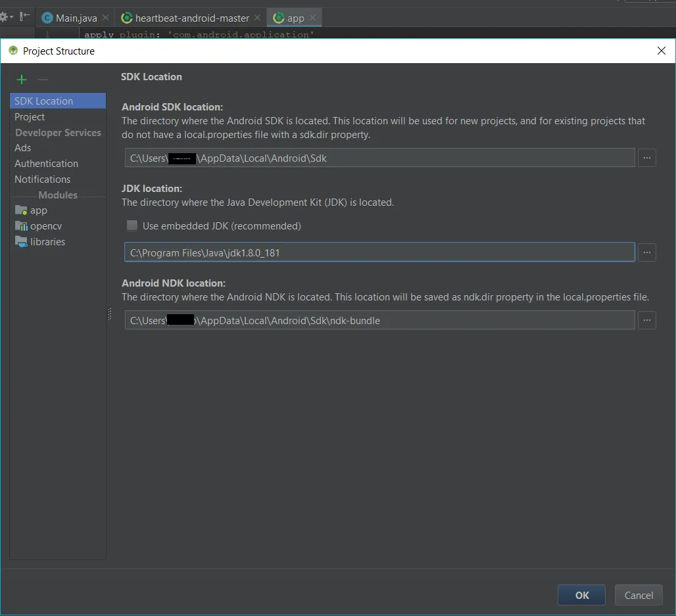Viewport: 676px width, 616px height.
Task: Click the Main.java class file icon
Action: click(x=47, y=18)
